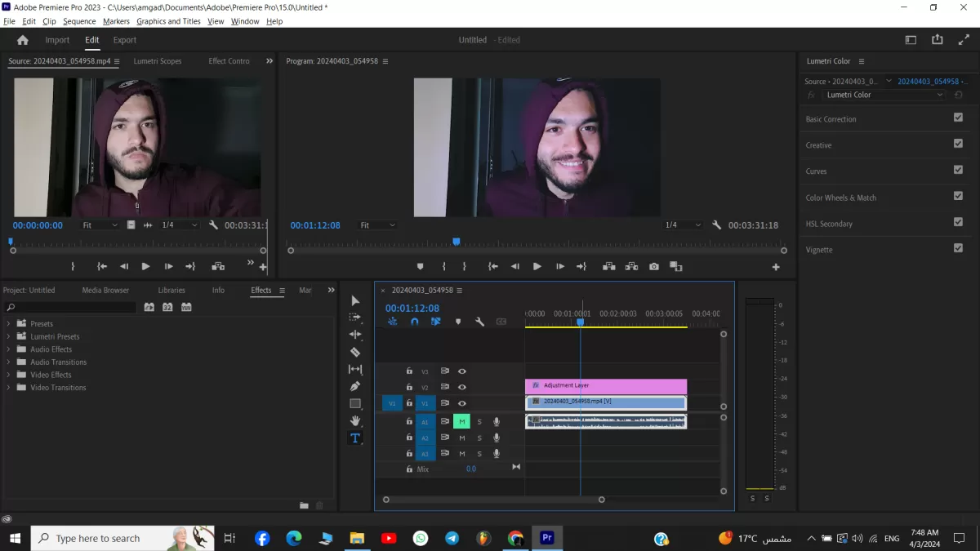Viewport: 980px width, 551px height.
Task: Switch to the Lumetri Scopes tab
Action: click(158, 61)
